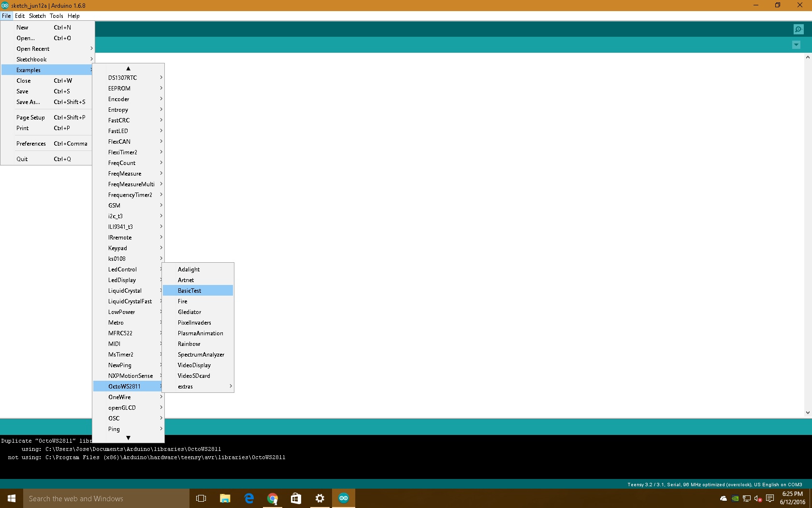
Task: Expand GSM examples submenu
Action: tap(128, 206)
